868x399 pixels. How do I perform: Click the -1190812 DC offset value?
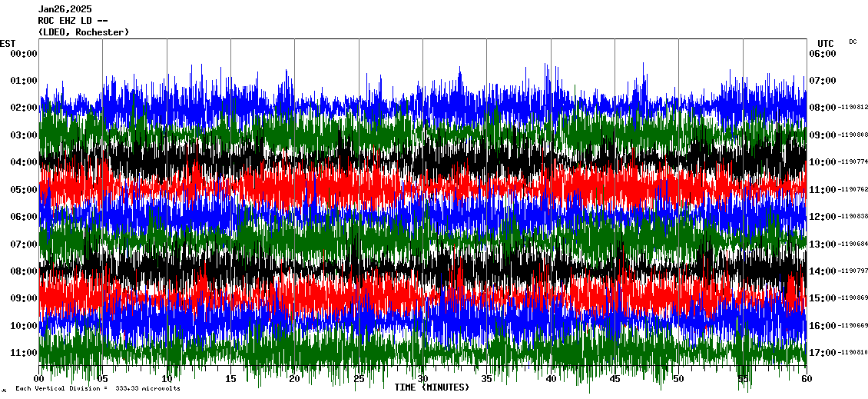pos(853,108)
